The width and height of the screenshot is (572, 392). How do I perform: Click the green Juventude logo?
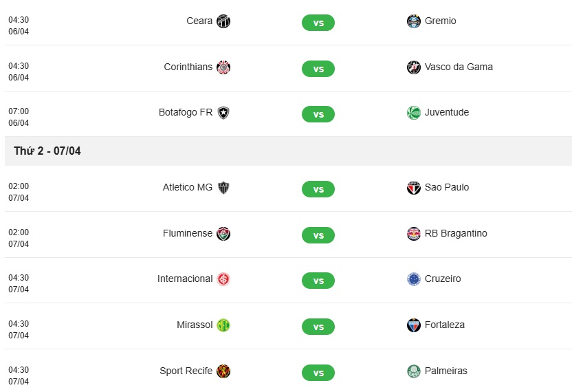(414, 113)
